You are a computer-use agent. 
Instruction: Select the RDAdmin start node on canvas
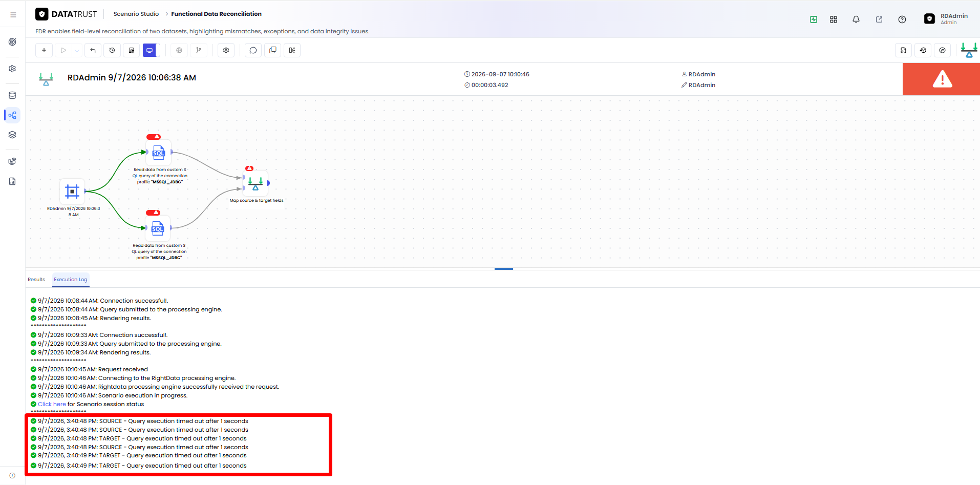coord(72,192)
